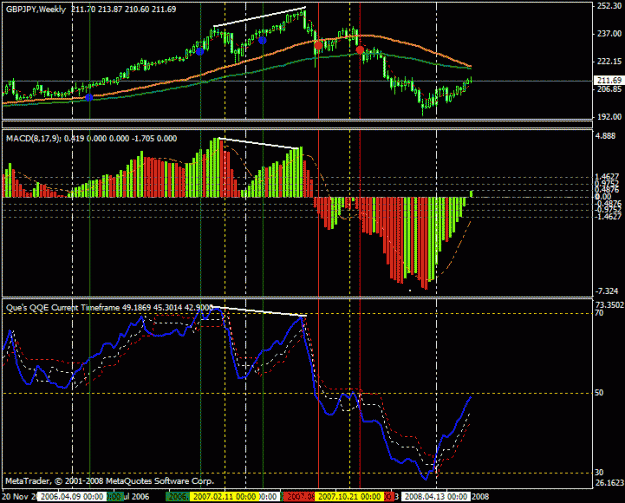The image size is (625, 503).
Task: Click the yellow 2007.10.21 00:00 date label
Action: pos(350,497)
